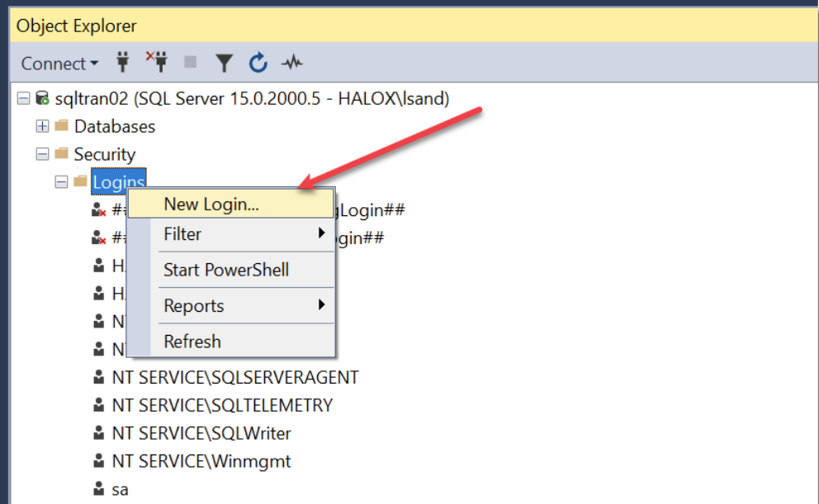Collapse the Logins folder node
This screenshot has height=504, width=819.
click(x=61, y=182)
